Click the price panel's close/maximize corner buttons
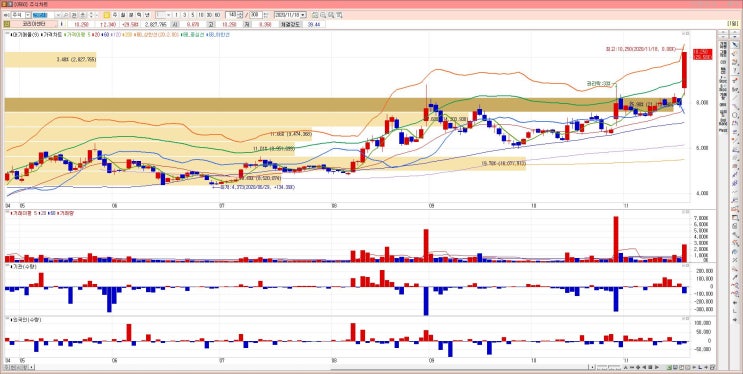743x374 pixels. [x=686, y=33]
